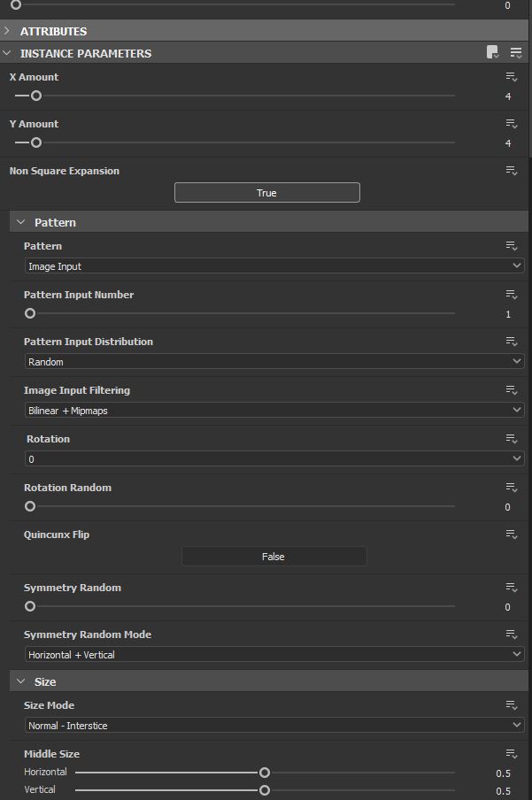Collapse the Pattern section
The image size is (532, 800).
(x=19, y=222)
